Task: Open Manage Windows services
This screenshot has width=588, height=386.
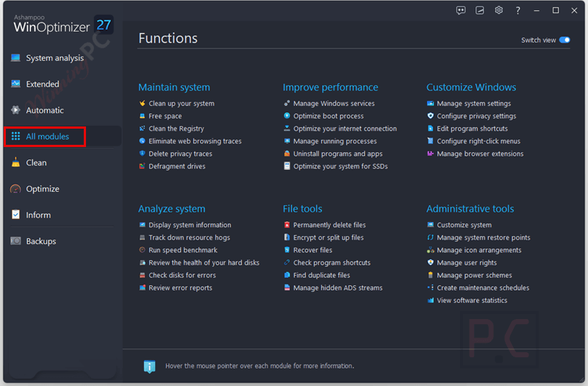Action: tap(334, 103)
